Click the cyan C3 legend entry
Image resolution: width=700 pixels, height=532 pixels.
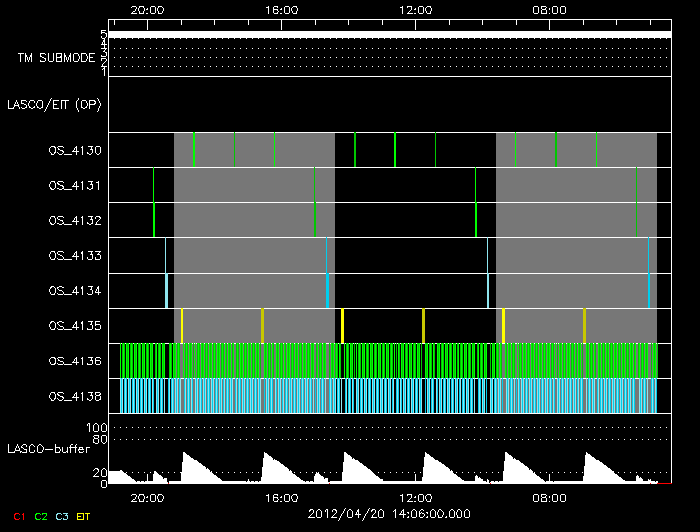point(62,516)
